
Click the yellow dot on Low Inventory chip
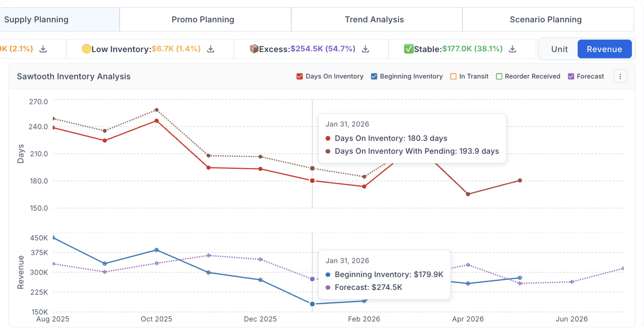click(x=87, y=49)
